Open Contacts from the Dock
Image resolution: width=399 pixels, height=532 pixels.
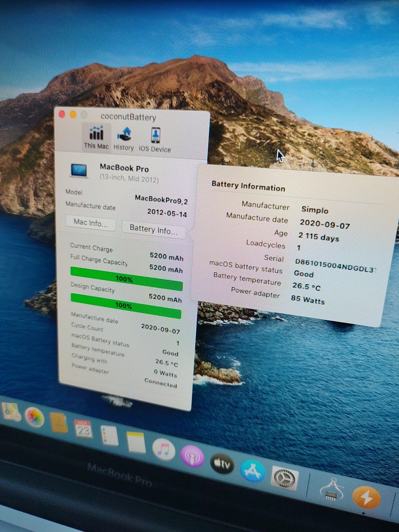click(59, 423)
